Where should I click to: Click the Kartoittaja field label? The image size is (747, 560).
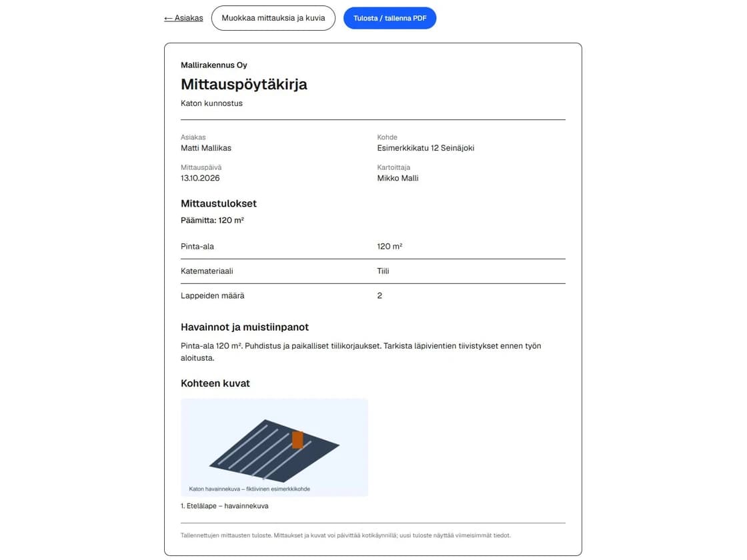coord(394,167)
